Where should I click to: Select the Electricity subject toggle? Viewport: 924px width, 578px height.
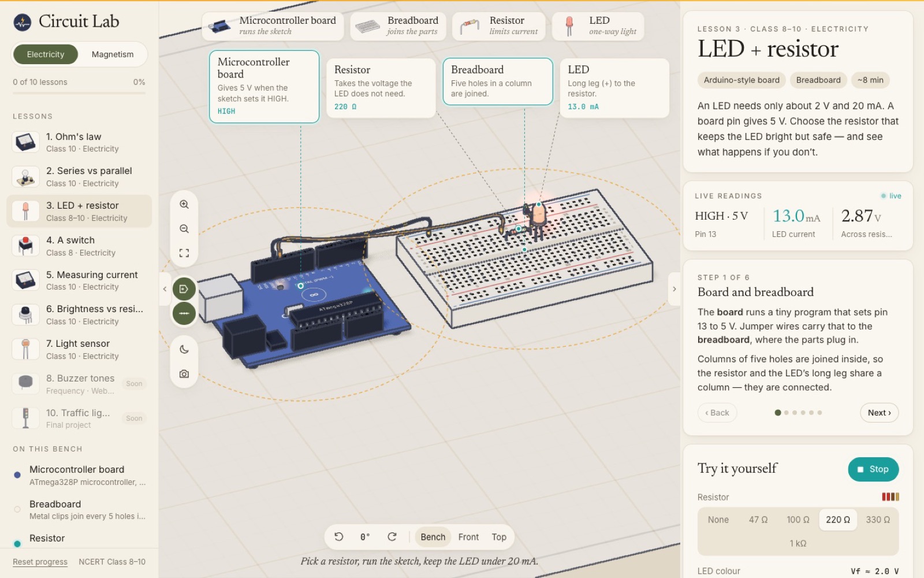(46, 54)
